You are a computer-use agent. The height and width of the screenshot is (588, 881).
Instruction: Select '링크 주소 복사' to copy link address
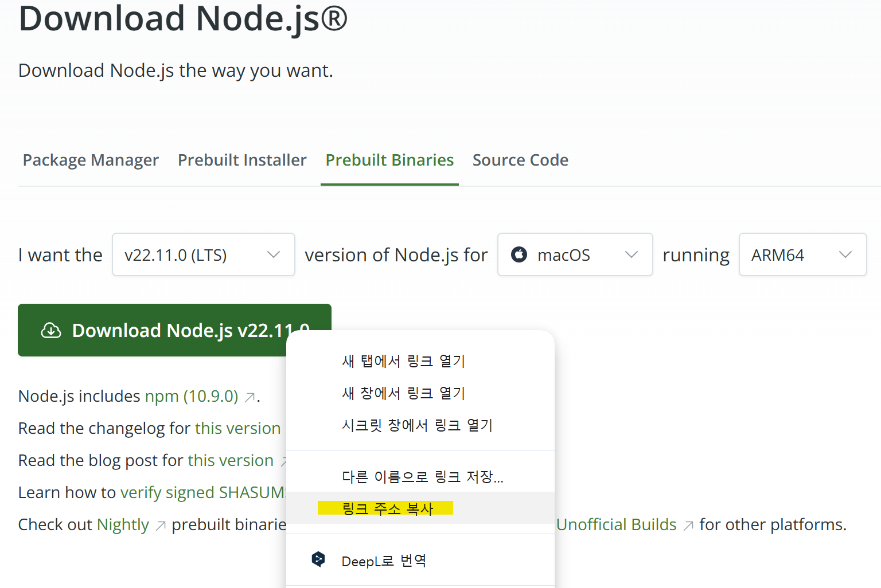click(388, 508)
